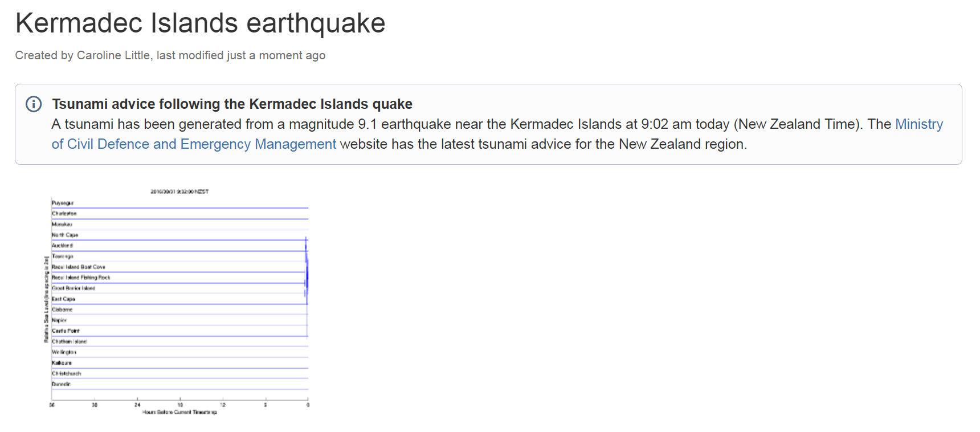The width and height of the screenshot is (980, 432).
Task: Click the Raoul Island Fishing Rock label
Action: click(x=81, y=278)
